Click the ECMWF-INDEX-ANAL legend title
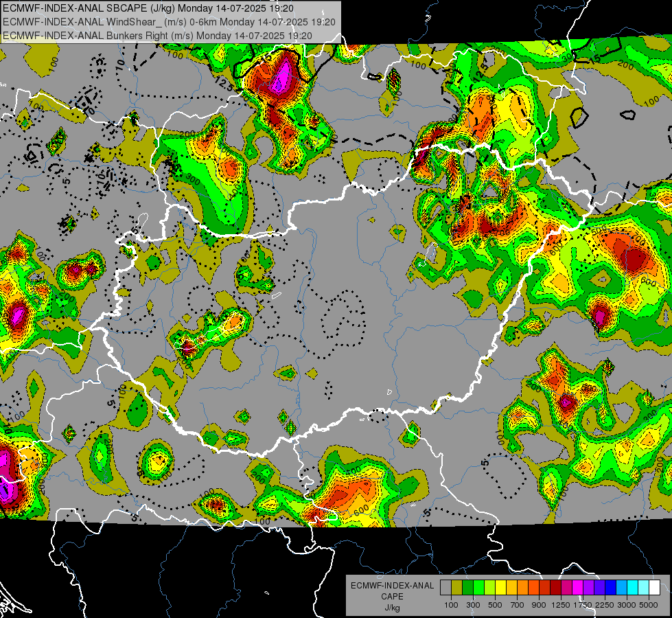 (392, 586)
